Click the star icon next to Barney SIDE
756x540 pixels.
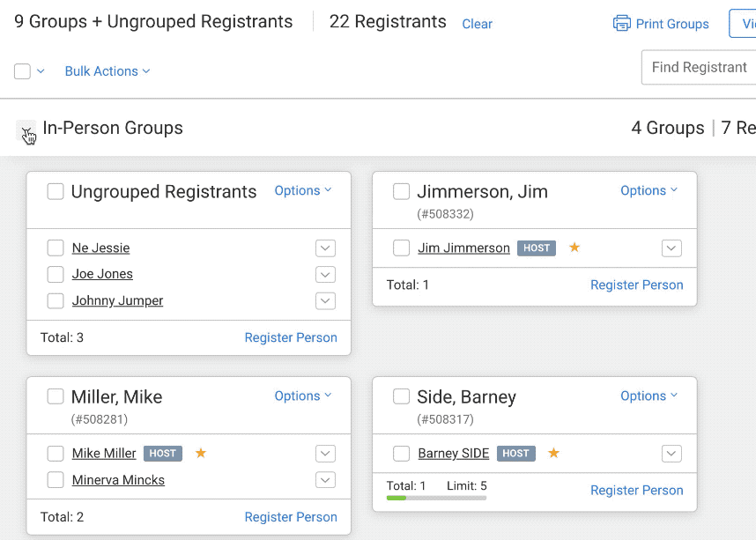(553, 453)
